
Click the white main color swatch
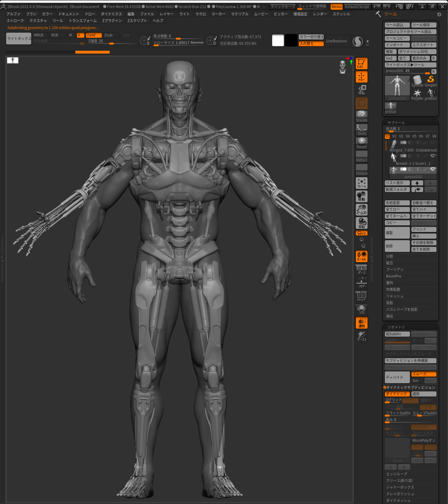[x=278, y=40]
